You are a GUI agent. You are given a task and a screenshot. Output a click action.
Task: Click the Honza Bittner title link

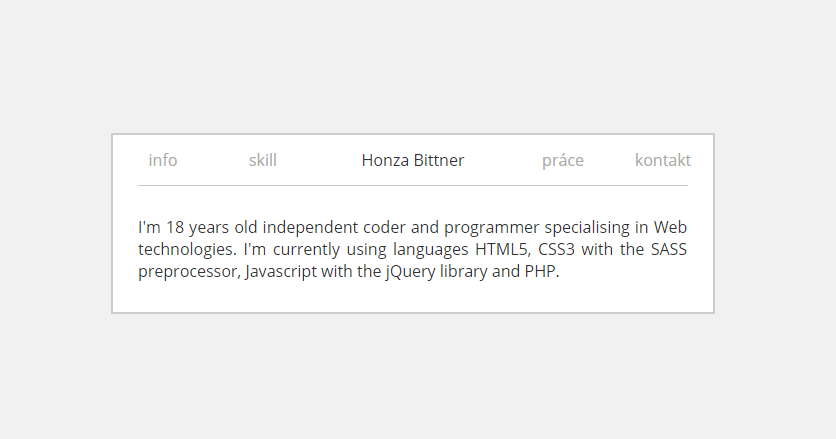coord(413,160)
